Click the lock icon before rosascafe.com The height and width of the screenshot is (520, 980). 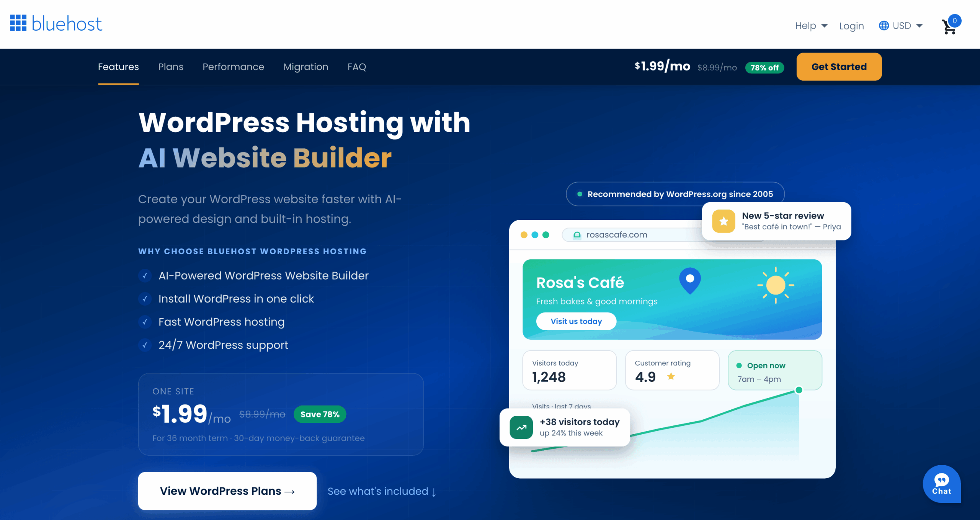(x=577, y=235)
